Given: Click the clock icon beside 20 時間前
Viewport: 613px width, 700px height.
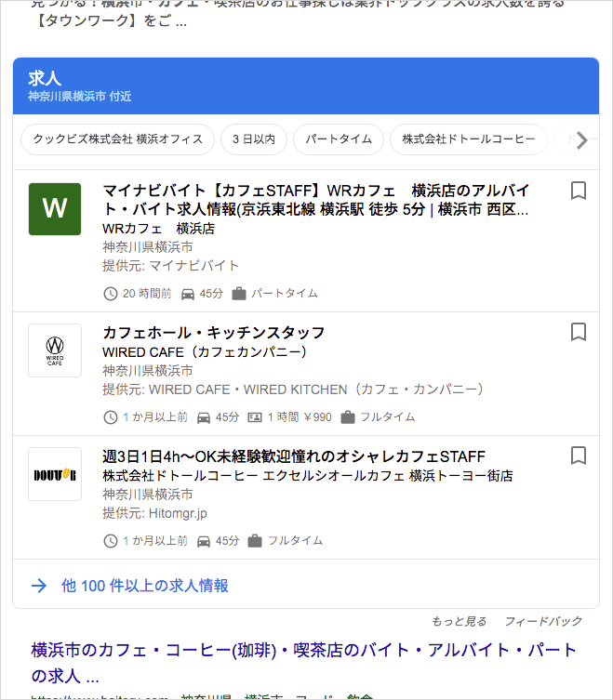Looking at the screenshot, I should pos(111,294).
